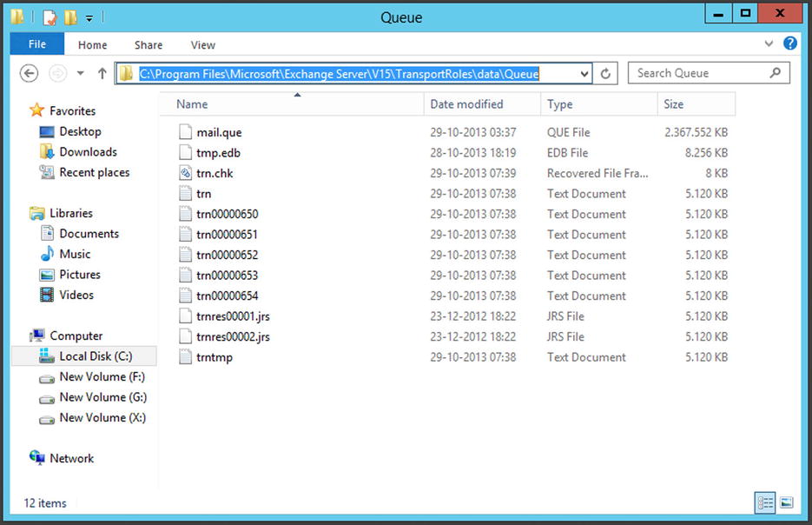
Task: Click the system menu folder icon in title bar
Action: coord(17,17)
